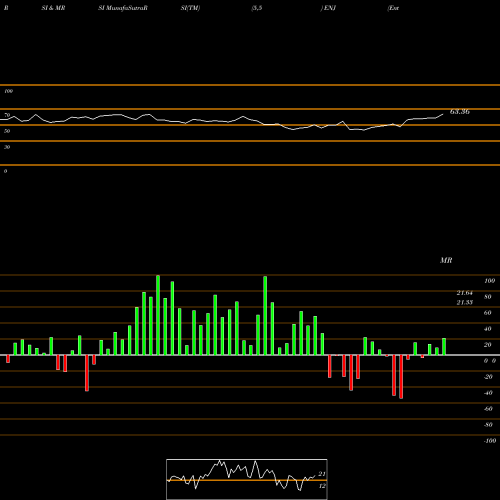The width and height of the screenshot is (500, 500).
Task: Click the 'SI MunafaSutraR' header text
Action: tap(123, 8)
